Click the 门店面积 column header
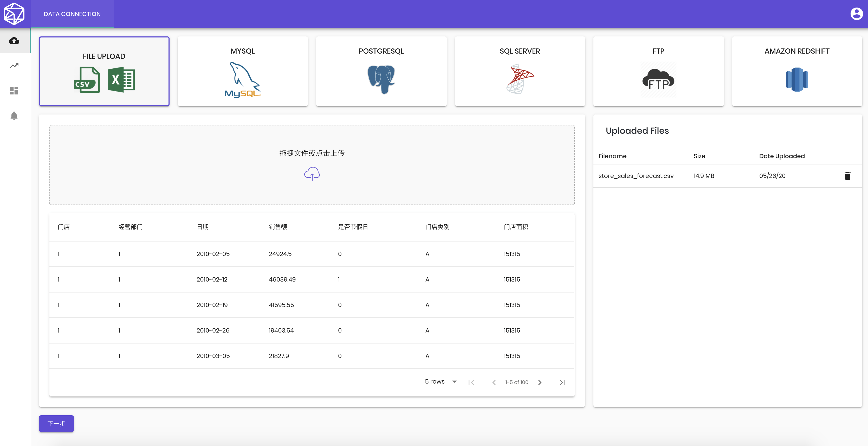868x446 pixels. tap(516, 227)
